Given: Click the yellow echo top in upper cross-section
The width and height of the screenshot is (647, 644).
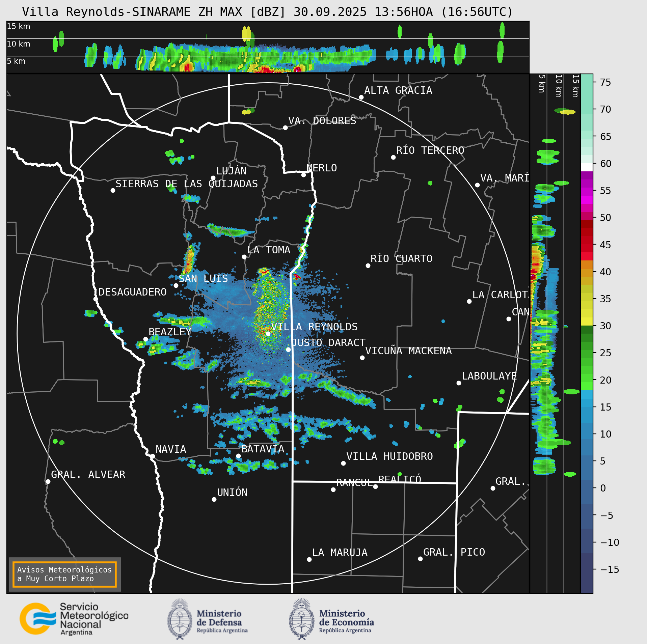Looking at the screenshot, I should (247, 34).
